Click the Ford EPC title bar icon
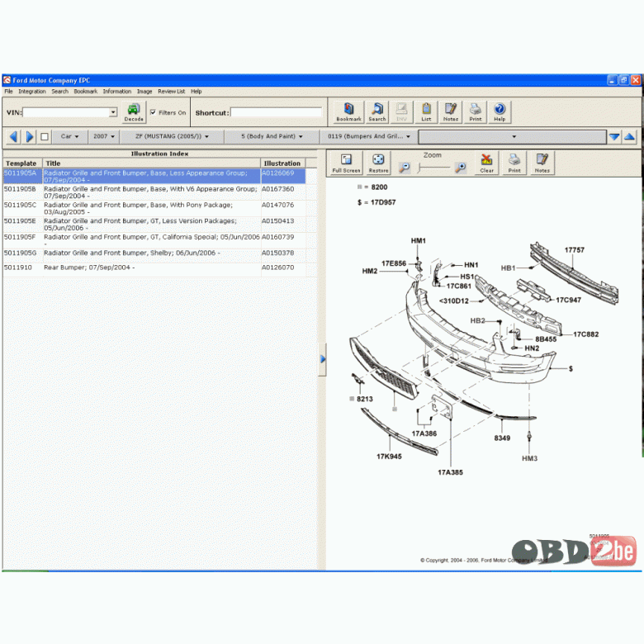This screenshot has height=644, width=644. pyautogui.click(x=7, y=80)
